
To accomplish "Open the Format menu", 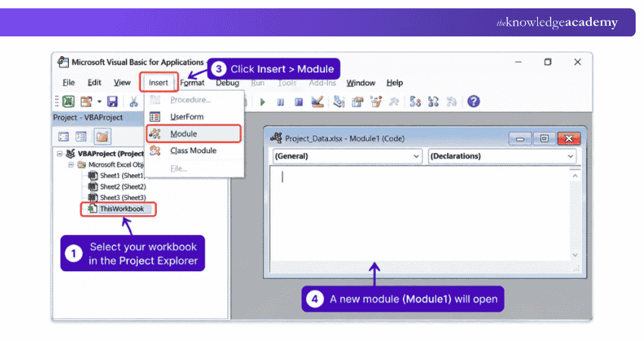I will (192, 83).
